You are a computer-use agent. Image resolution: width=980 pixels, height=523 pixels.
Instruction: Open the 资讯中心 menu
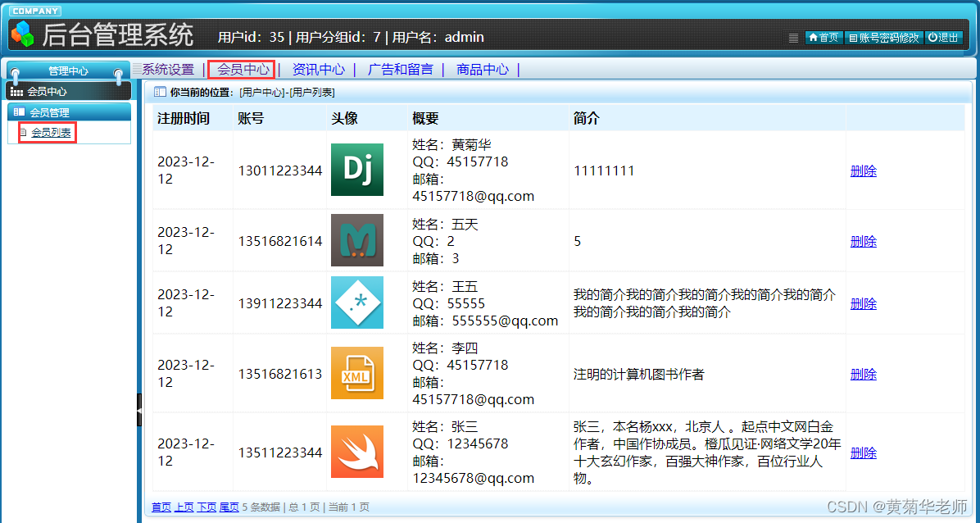[318, 70]
